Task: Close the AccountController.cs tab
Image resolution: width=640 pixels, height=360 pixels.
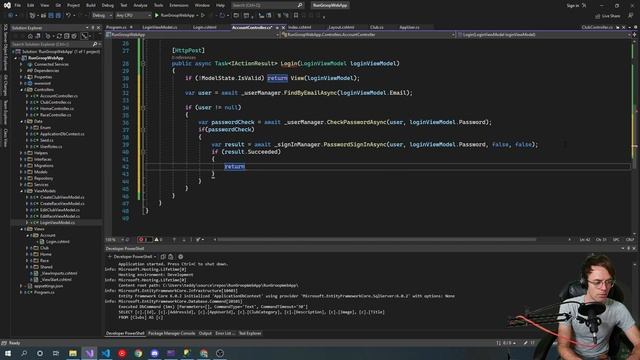Action: (283, 27)
